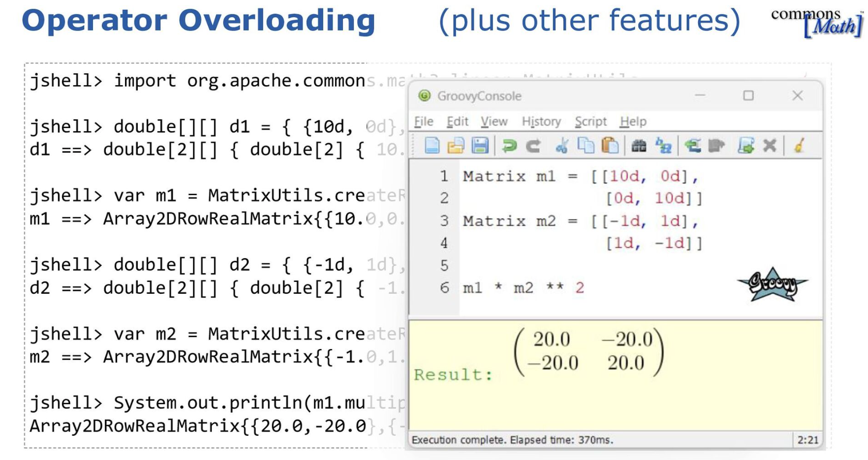Paste from clipboard icon
The image size is (868, 460).
(x=610, y=146)
